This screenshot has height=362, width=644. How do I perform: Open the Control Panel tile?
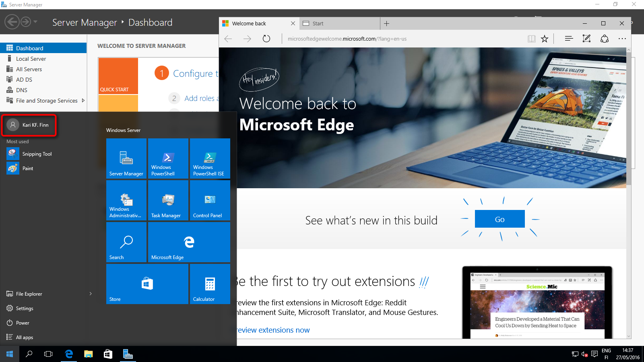210,200
